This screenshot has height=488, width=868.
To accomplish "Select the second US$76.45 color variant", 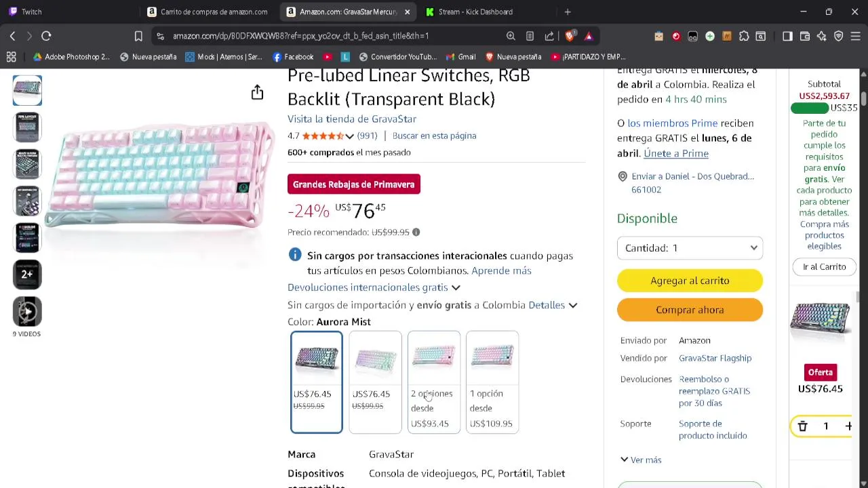I will [x=375, y=382].
